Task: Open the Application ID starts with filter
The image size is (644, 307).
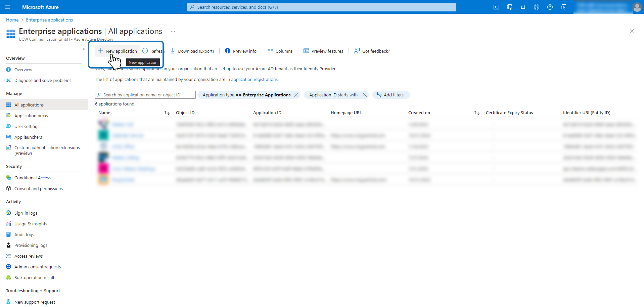Action: click(x=333, y=95)
